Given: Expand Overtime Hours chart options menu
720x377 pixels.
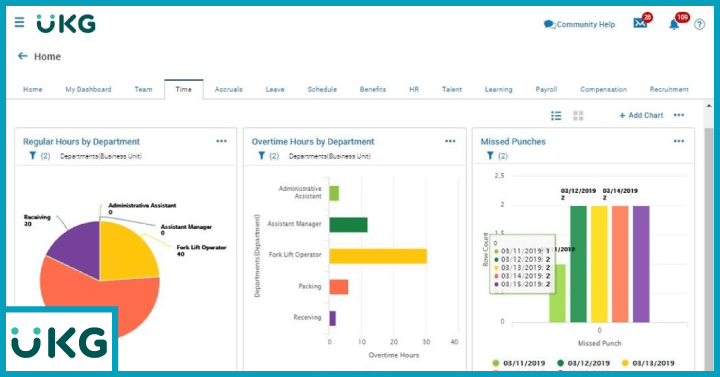Looking at the screenshot, I should pos(450,141).
